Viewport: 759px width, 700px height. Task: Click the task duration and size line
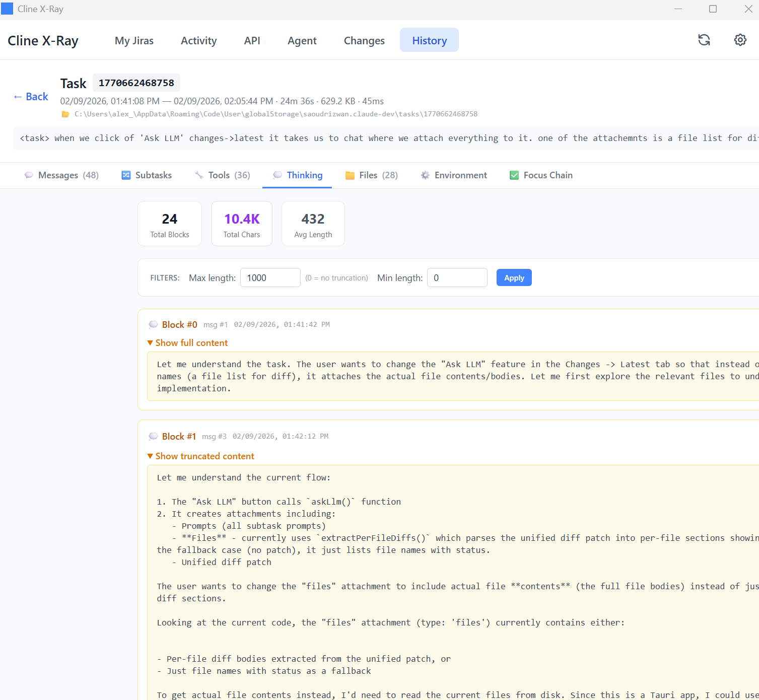tap(222, 101)
